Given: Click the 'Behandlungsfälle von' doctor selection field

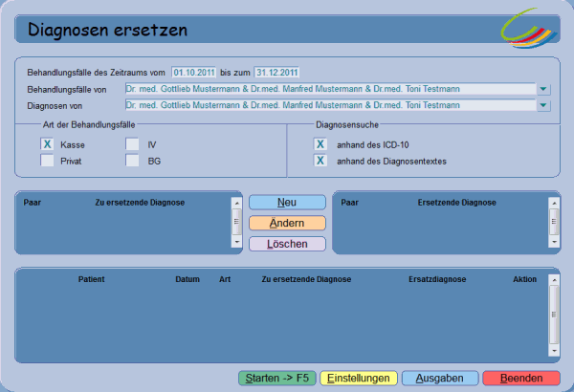Looking at the screenshot, I should click(331, 89).
